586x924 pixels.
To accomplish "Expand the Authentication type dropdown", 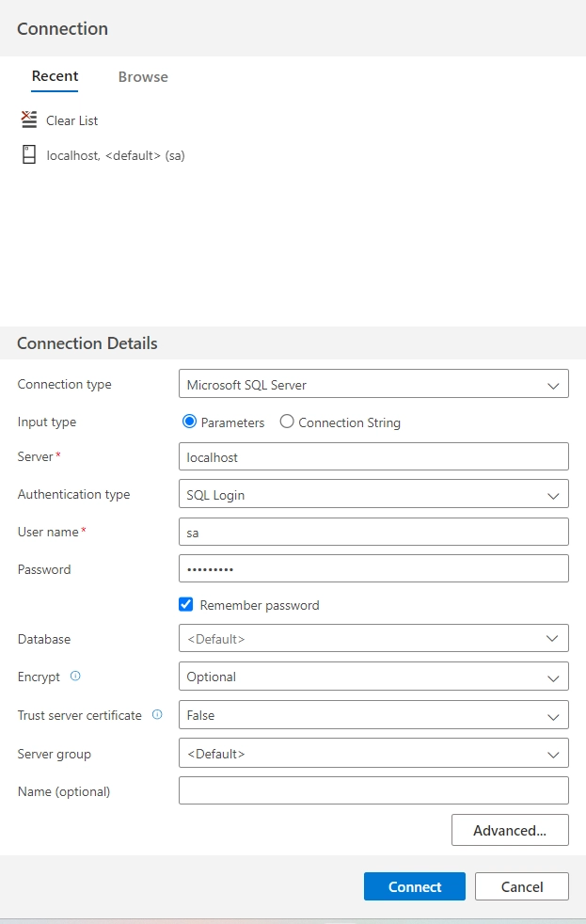I will coord(373,494).
